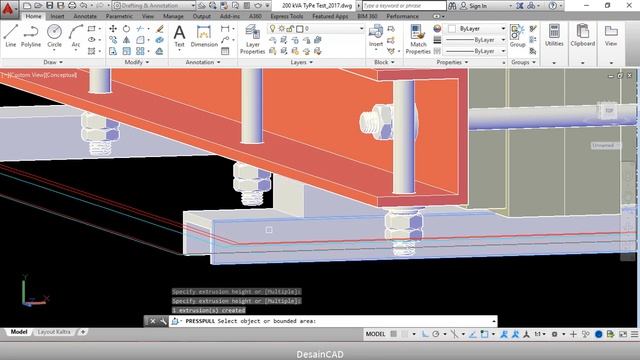This screenshot has height=360, width=640.
Task: Toggle Object Snap in status bar
Action: (484, 334)
